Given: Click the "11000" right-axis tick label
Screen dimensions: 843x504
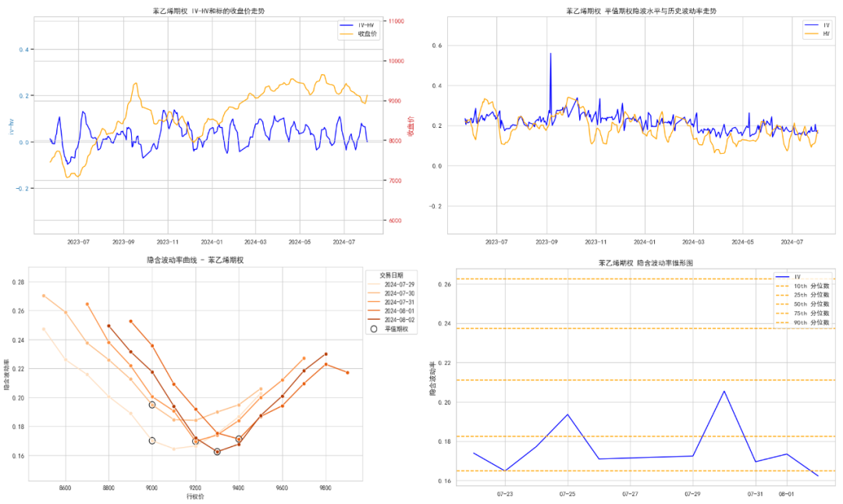Looking at the screenshot, I should point(397,22).
